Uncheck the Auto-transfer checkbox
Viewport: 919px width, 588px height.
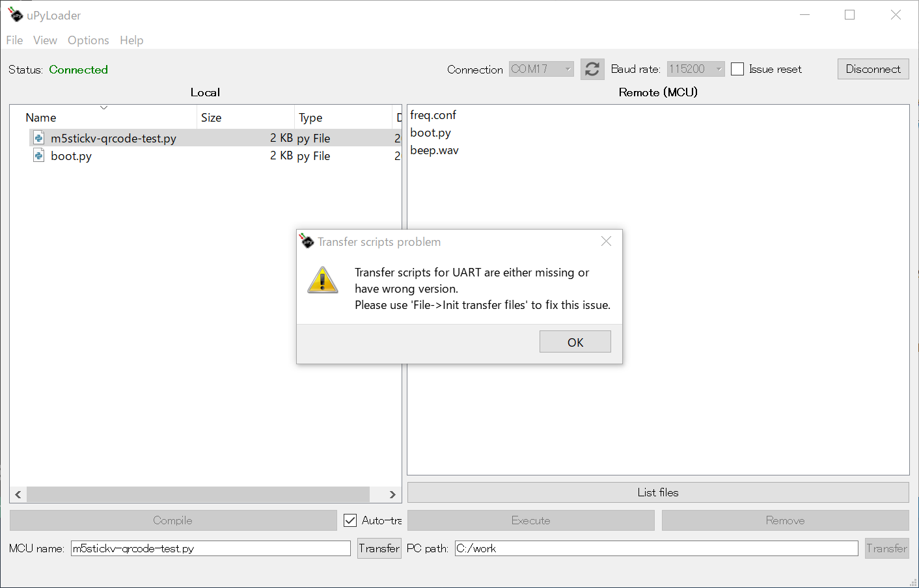point(350,520)
